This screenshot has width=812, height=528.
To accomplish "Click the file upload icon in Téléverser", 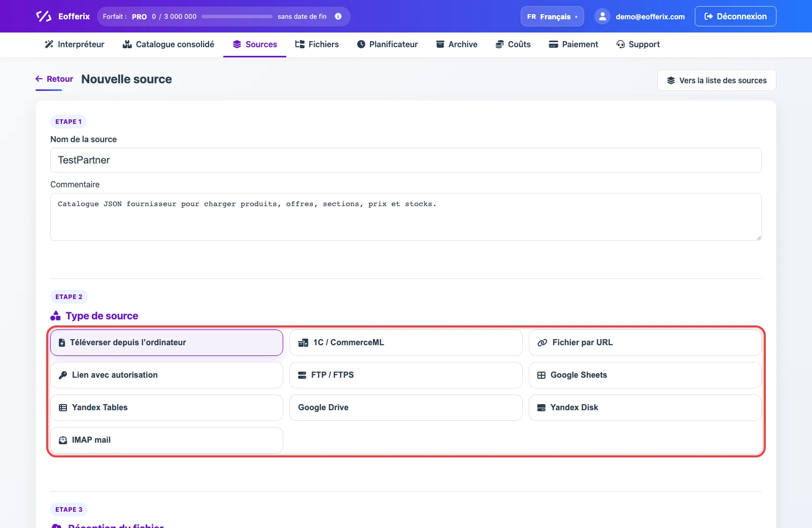I will [x=62, y=343].
